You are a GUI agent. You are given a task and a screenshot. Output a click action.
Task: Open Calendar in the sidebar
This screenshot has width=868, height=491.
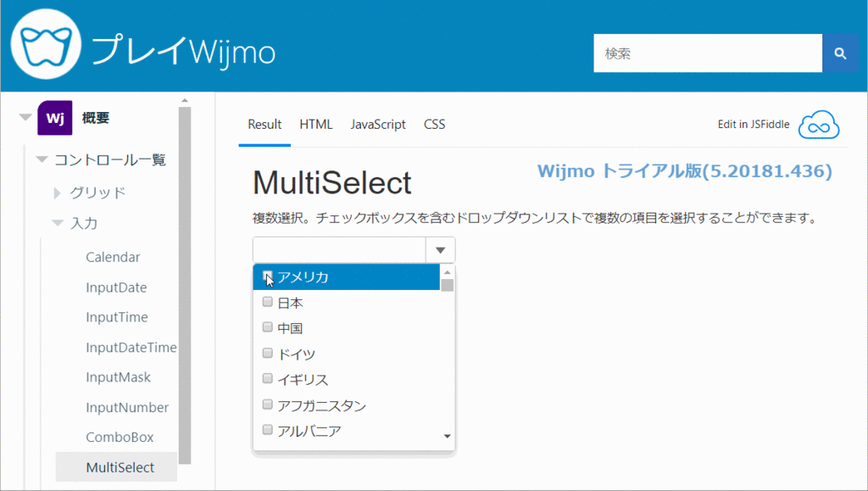[113, 258]
